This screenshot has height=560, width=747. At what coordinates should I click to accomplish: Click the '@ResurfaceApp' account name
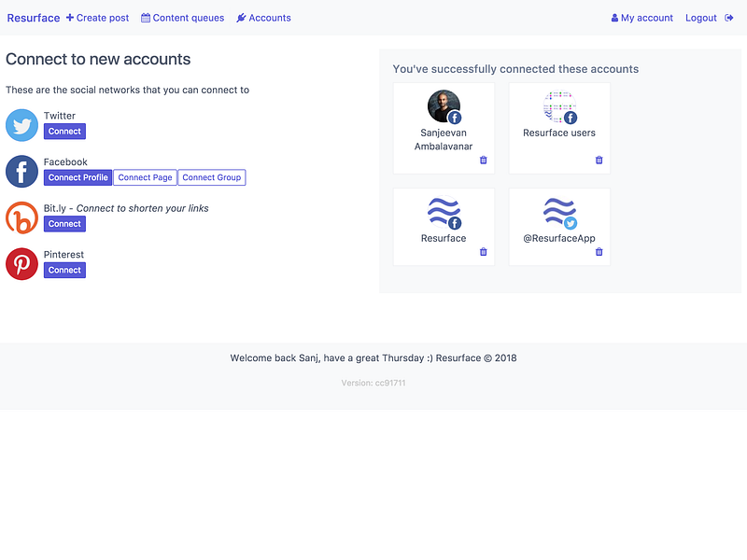(559, 238)
